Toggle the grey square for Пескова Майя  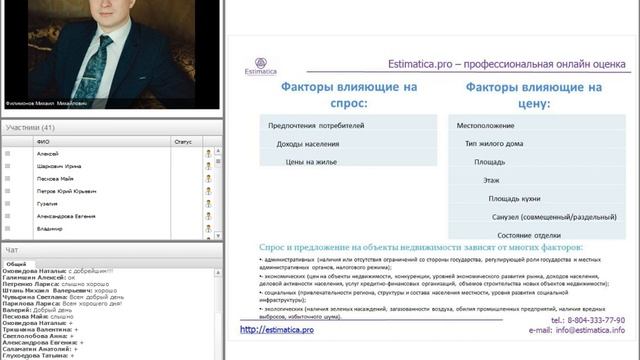pyautogui.click(x=7, y=178)
